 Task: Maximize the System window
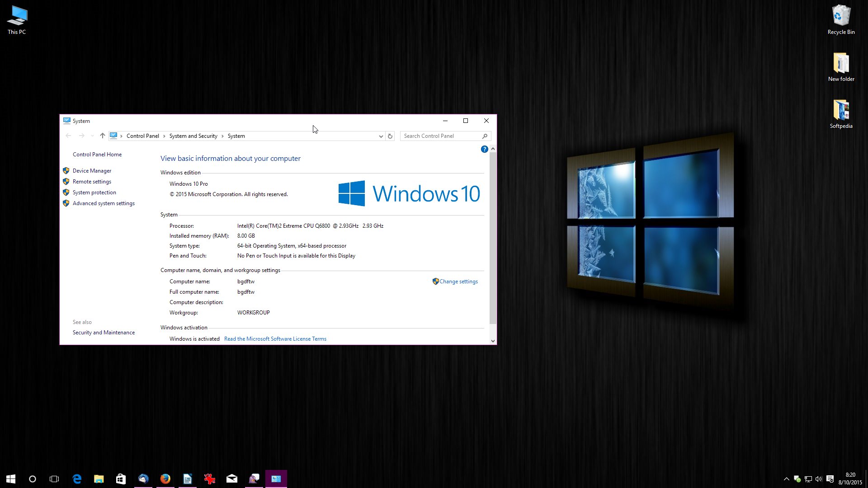(466, 121)
